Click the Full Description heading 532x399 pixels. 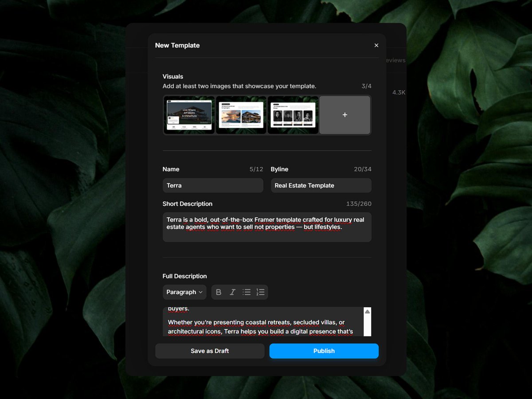[184, 276]
